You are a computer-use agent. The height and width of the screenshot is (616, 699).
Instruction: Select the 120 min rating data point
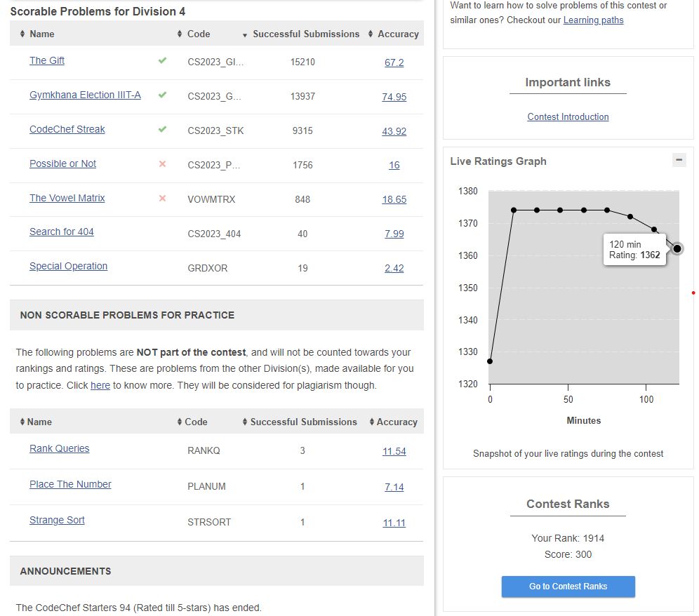pos(677,248)
